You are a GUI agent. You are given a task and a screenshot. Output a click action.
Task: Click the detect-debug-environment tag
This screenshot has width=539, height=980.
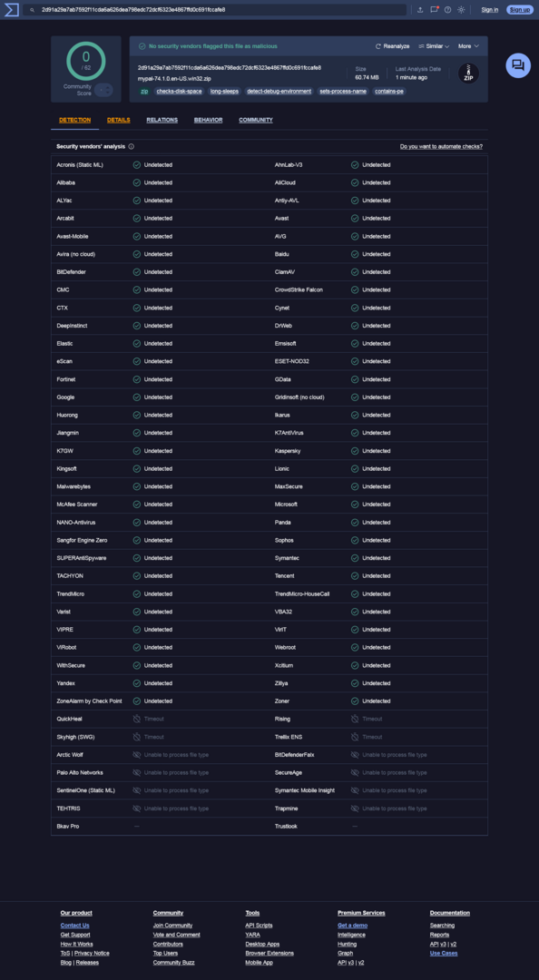279,92
